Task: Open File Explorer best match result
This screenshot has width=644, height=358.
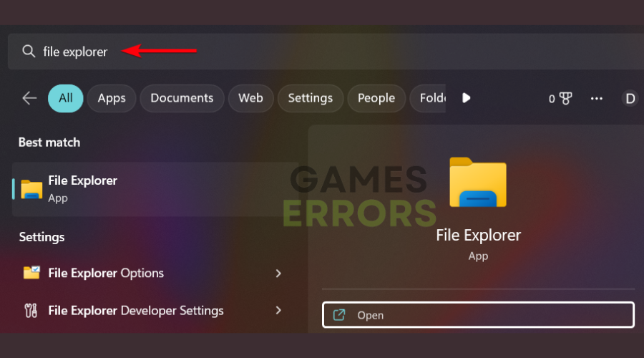Action: tap(155, 189)
